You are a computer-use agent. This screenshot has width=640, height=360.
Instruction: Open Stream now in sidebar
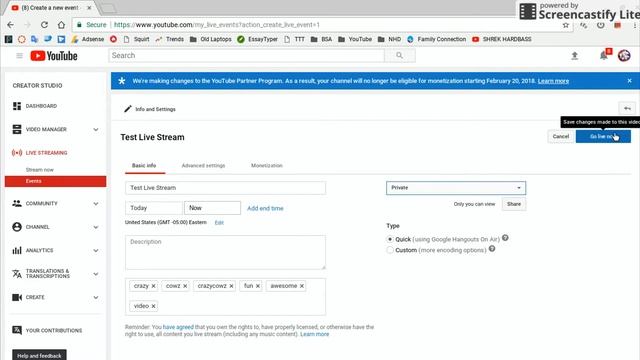pyautogui.click(x=40, y=169)
